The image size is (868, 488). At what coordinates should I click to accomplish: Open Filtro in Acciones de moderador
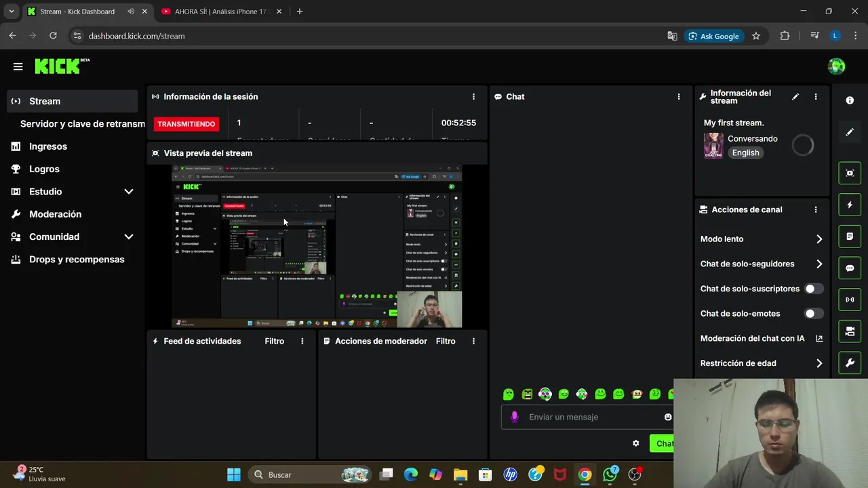(446, 341)
